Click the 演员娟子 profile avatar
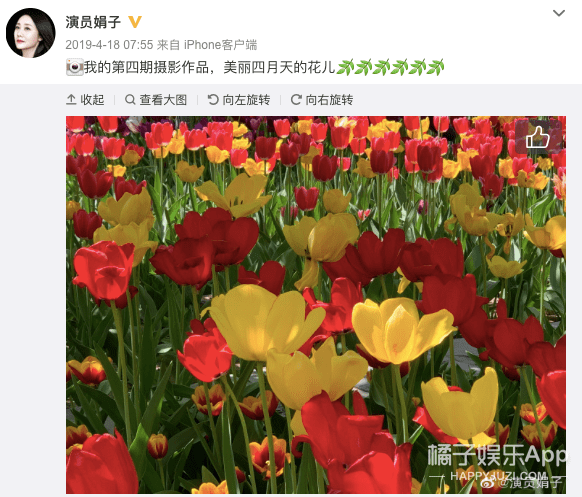Viewport: 582px width, 497px height. click(x=31, y=33)
